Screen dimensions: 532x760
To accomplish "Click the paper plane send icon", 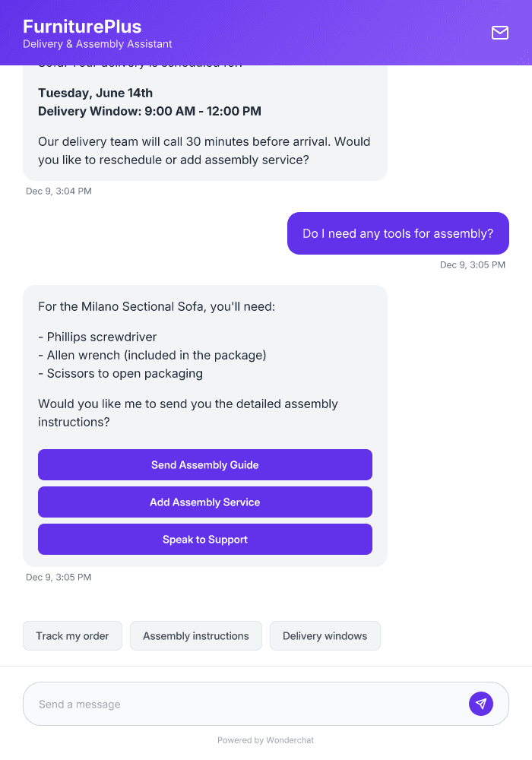I will [481, 703].
